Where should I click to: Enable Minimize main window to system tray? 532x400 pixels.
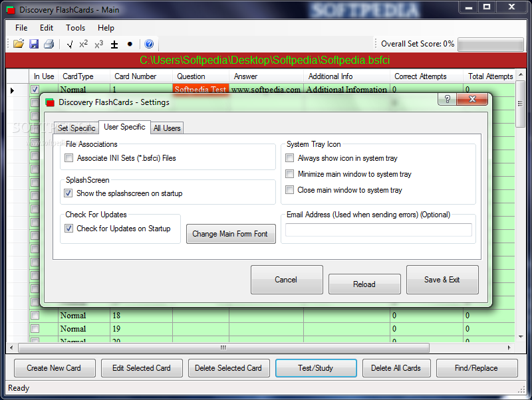pos(289,174)
